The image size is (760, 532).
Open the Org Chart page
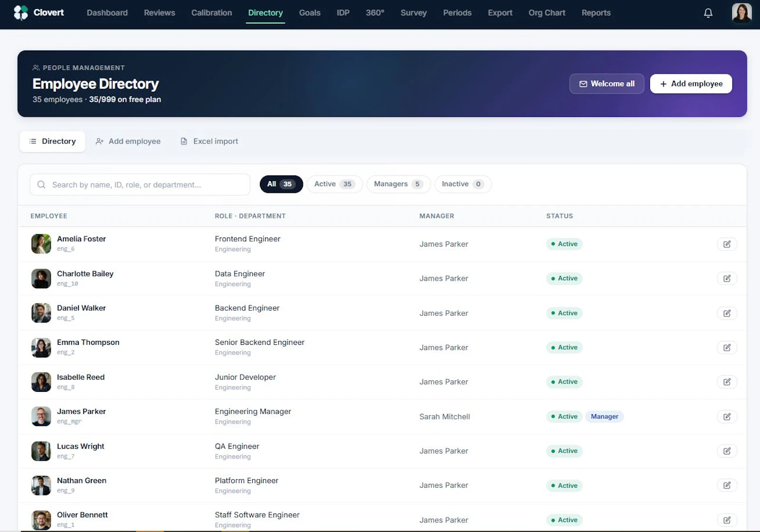tap(547, 13)
